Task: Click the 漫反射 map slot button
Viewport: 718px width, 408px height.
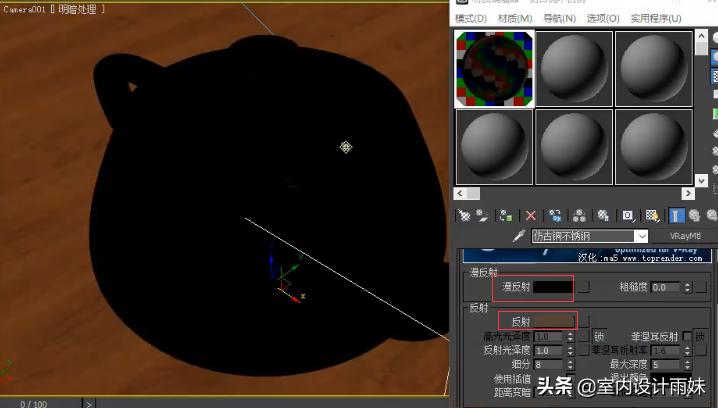Action: pyautogui.click(x=583, y=287)
